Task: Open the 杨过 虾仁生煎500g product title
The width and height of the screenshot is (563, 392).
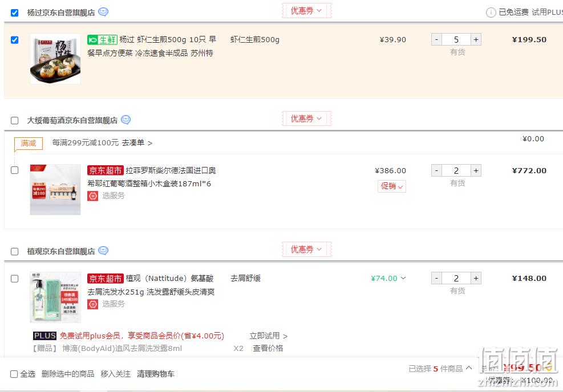Action: (152, 46)
